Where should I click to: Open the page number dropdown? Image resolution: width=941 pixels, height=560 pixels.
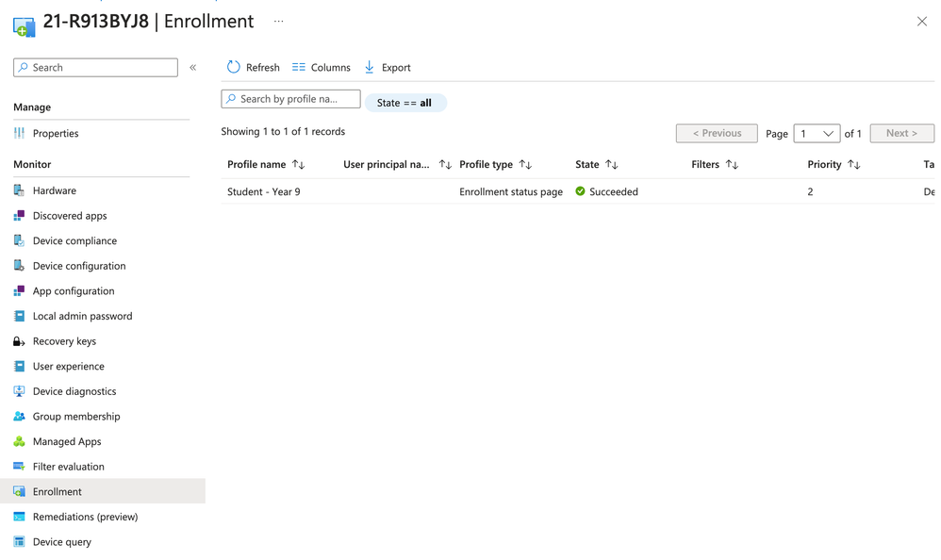[817, 134]
